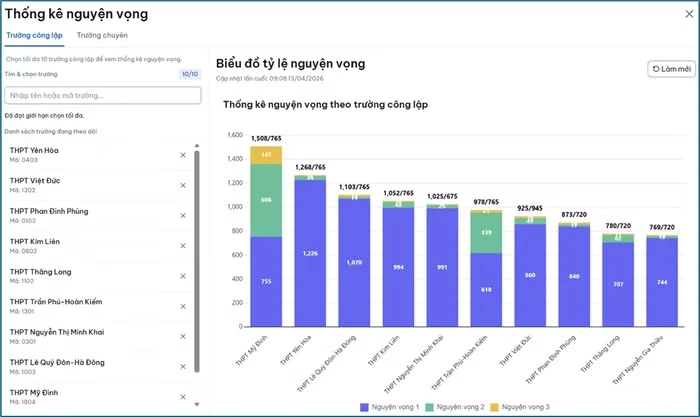The height and width of the screenshot is (417, 700).
Task: Close the Thống kê nguyện vọng dialog
Action: point(687,14)
